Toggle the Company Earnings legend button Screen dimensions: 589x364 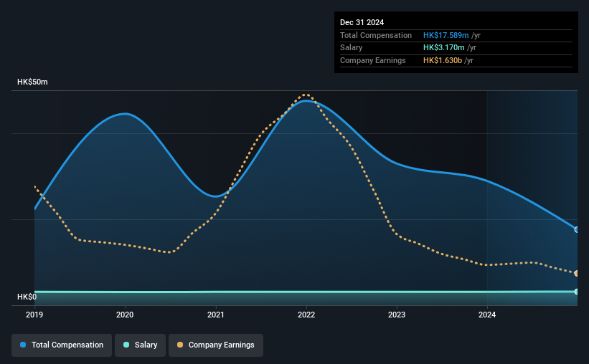click(x=216, y=345)
